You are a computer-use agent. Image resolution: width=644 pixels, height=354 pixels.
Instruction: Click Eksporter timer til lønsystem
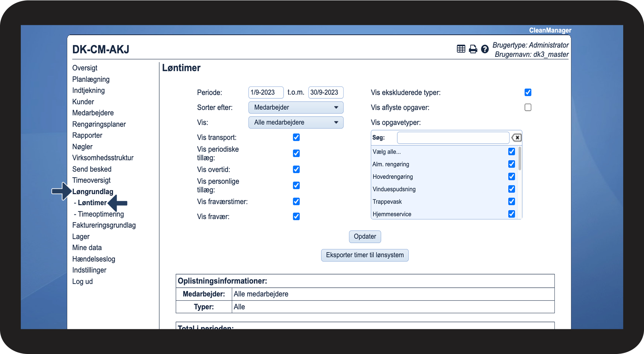[364, 255]
